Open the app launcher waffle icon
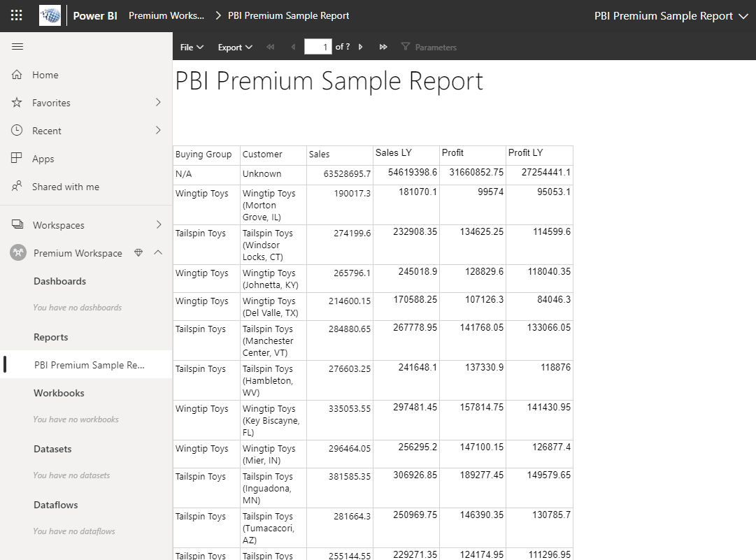756x560 pixels. pos(17,15)
